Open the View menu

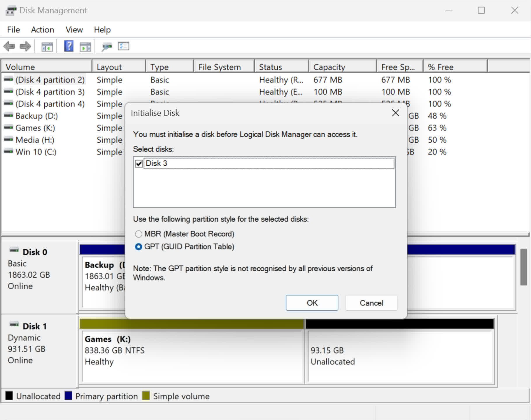click(74, 30)
